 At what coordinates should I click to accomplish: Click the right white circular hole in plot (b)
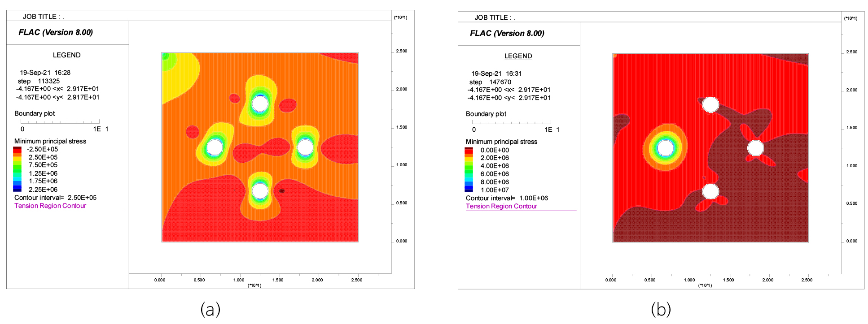tap(755, 148)
